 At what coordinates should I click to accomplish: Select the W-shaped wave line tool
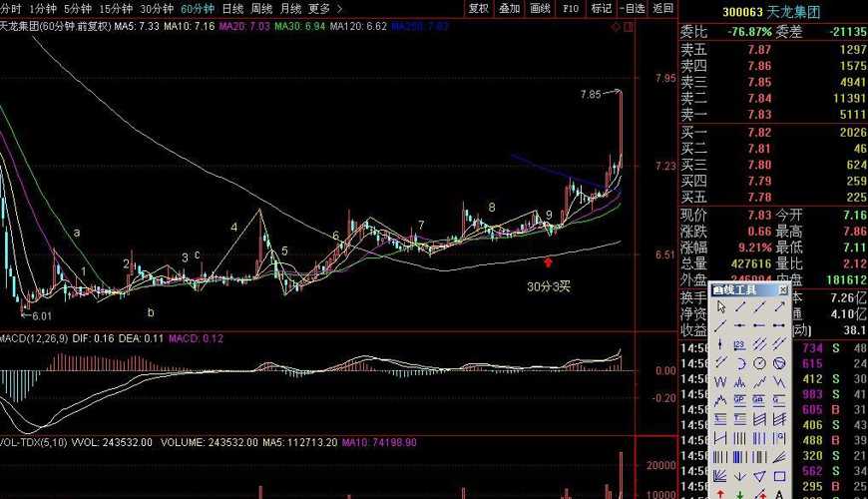click(x=720, y=382)
